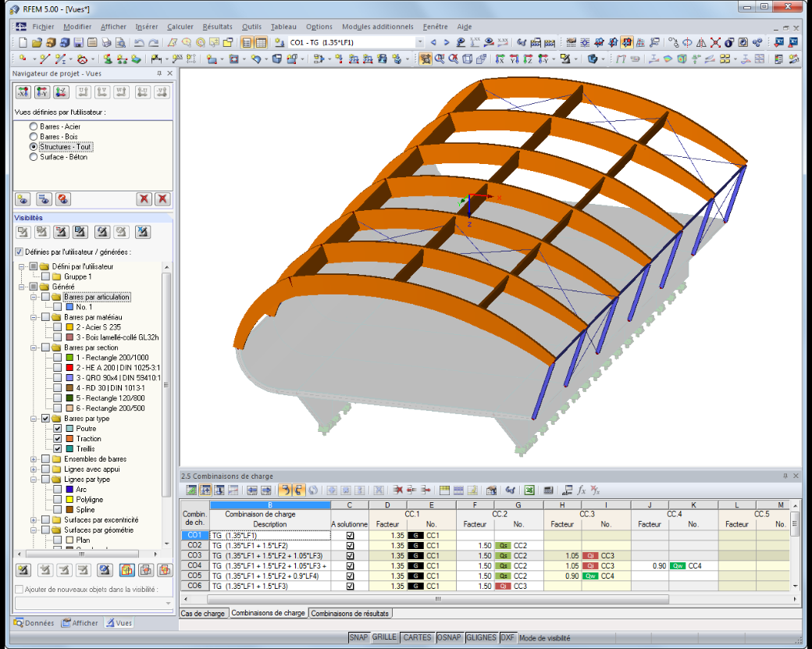The width and height of the screenshot is (812, 649).
Task: Collapse Barres par matériau tree node
Action: [34, 317]
